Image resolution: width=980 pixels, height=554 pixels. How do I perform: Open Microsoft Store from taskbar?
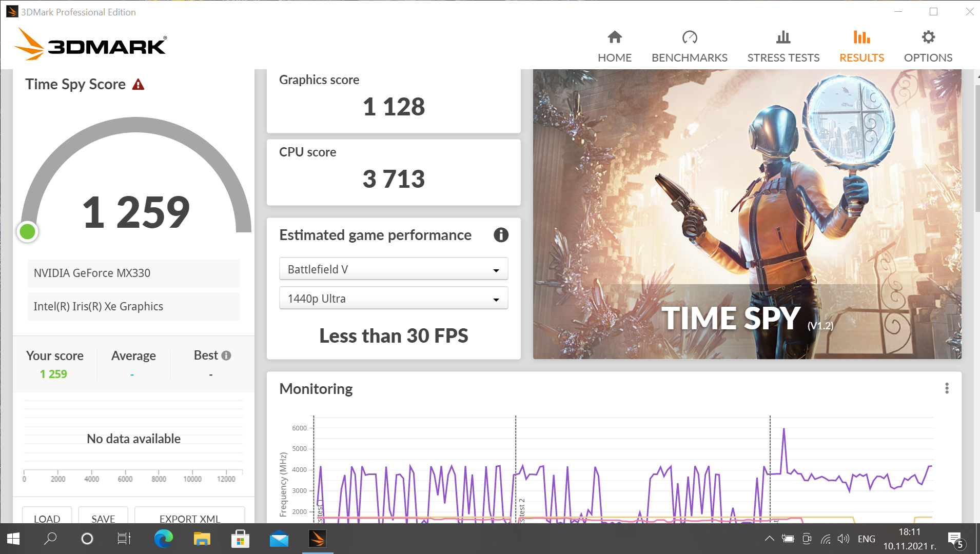[240, 539]
